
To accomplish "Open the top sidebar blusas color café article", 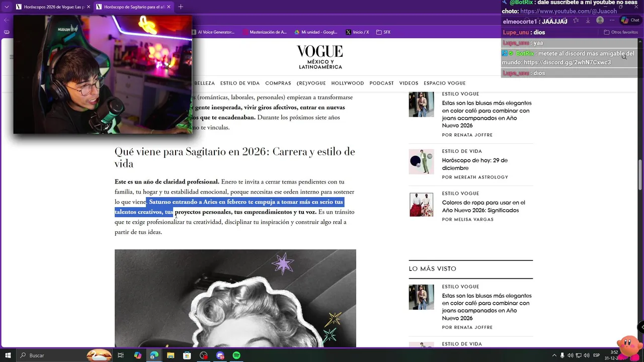I will pyautogui.click(x=487, y=114).
